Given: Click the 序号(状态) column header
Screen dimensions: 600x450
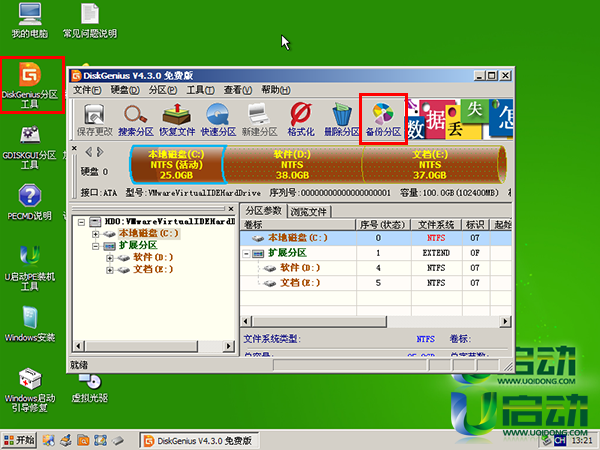Looking at the screenshot, I should point(383,225).
